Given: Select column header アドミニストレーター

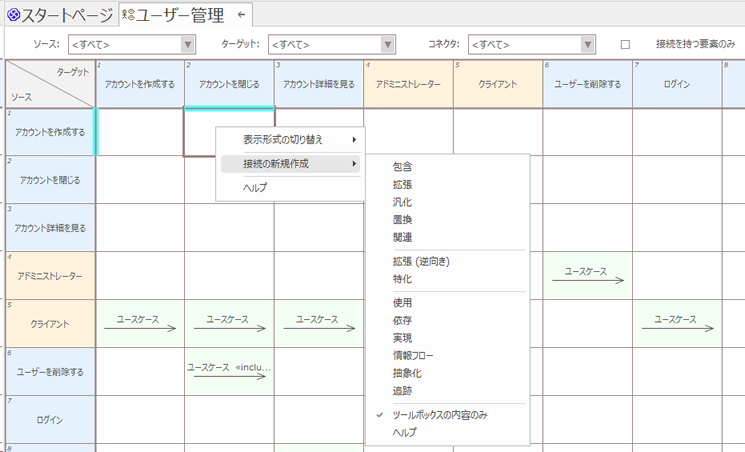Looking at the screenshot, I should (x=408, y=84).
